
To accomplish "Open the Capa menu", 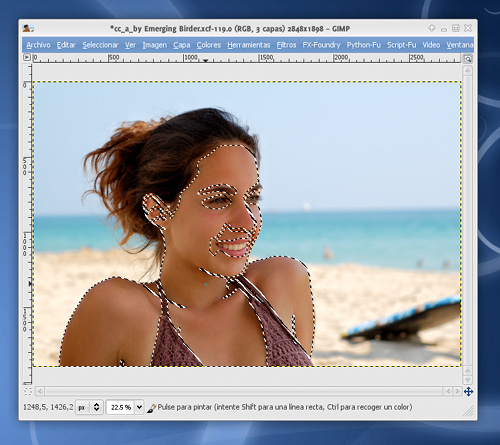I will pyautogui.click(x=182, y=45).
